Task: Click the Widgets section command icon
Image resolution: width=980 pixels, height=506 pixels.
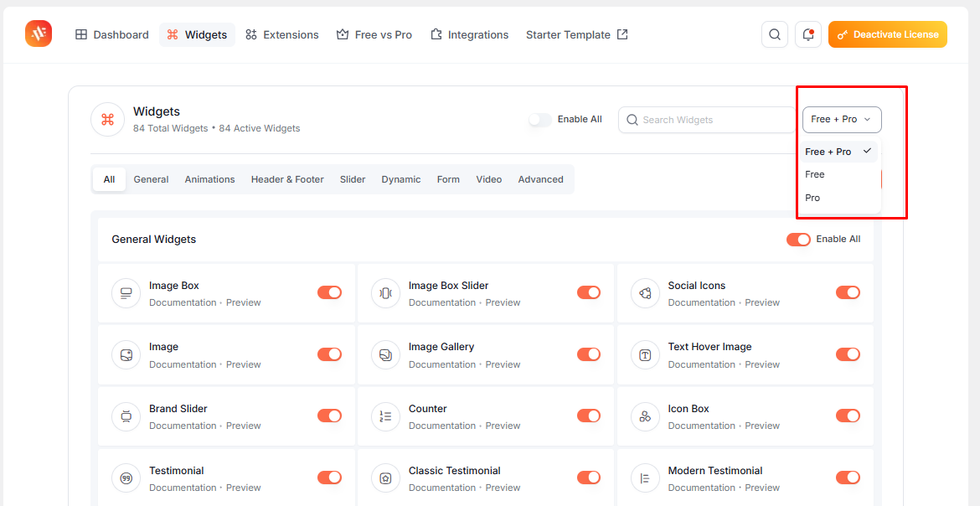Action: 107,120
